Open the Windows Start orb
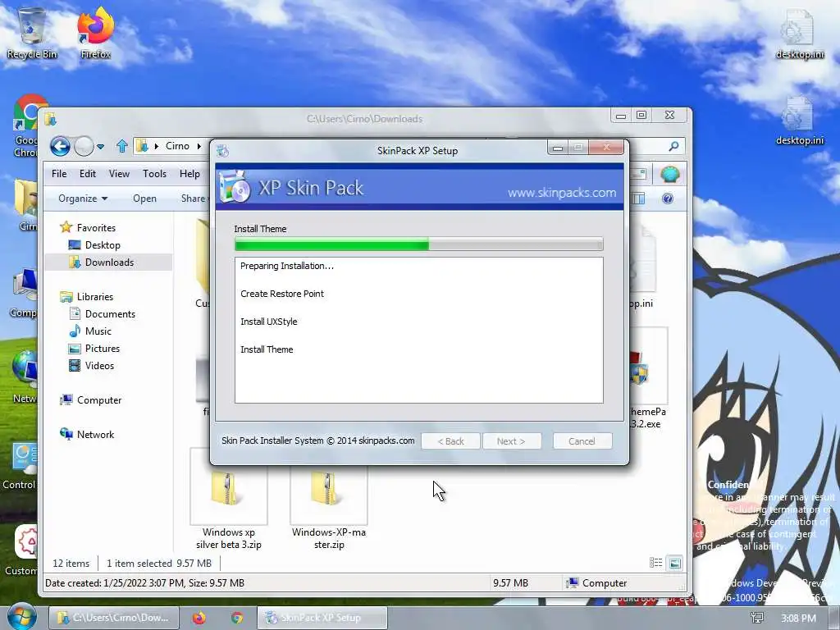The width and height of the screenshot is (840, 630). 21,617
